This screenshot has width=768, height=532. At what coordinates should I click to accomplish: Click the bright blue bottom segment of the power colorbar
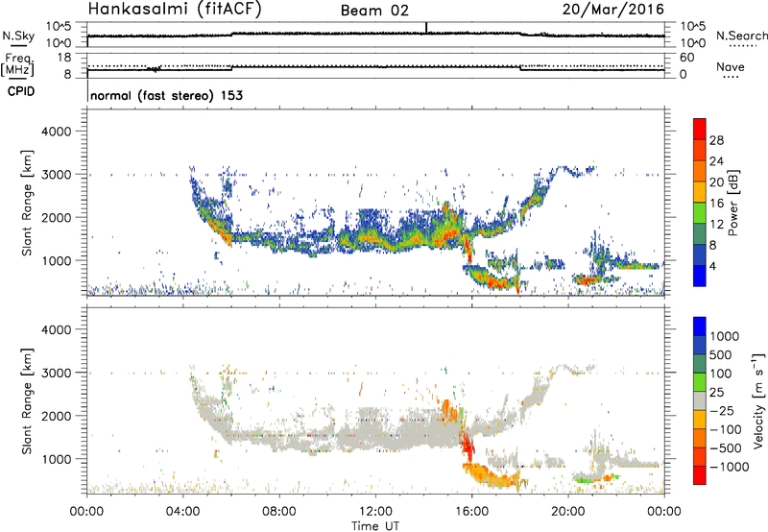tap(700, 276)
